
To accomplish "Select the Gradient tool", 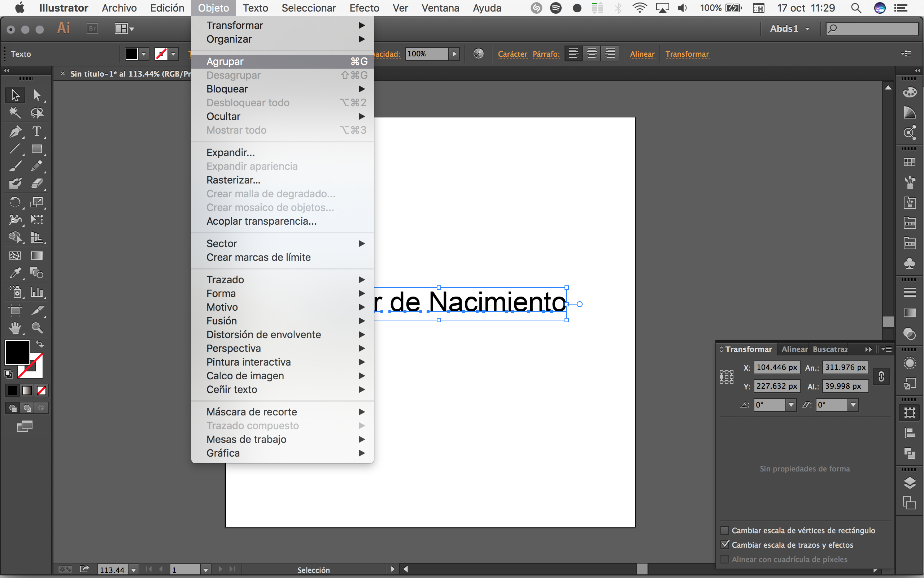I will (37, 256).
